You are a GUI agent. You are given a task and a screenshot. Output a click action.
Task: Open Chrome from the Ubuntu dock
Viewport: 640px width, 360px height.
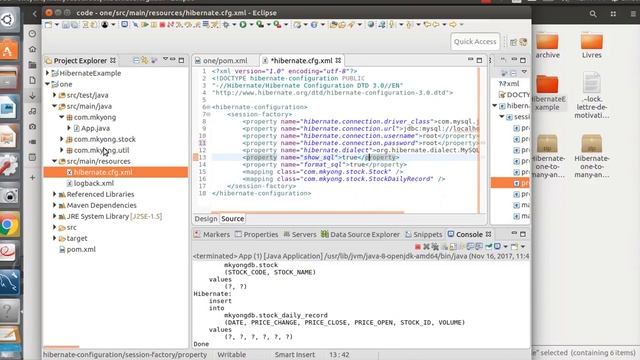point(9,224)
